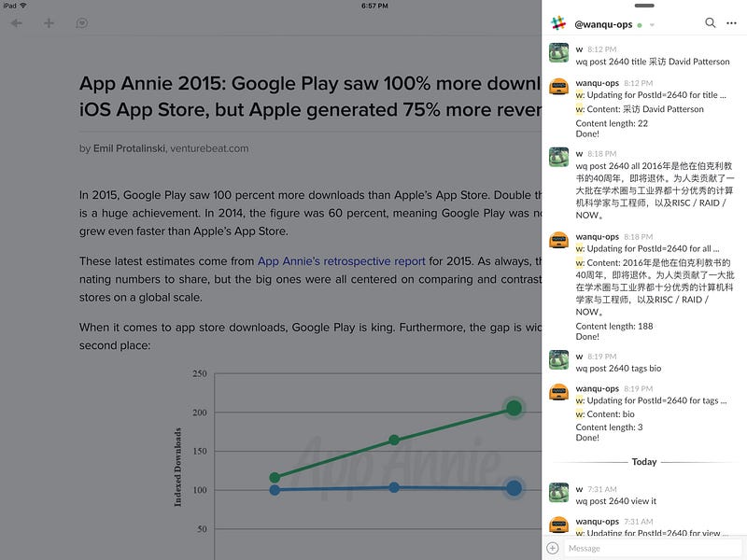Open the comment bubble icon in the reader toolbar
Screen dimensions: 747x560
click(x=82, y=22)
